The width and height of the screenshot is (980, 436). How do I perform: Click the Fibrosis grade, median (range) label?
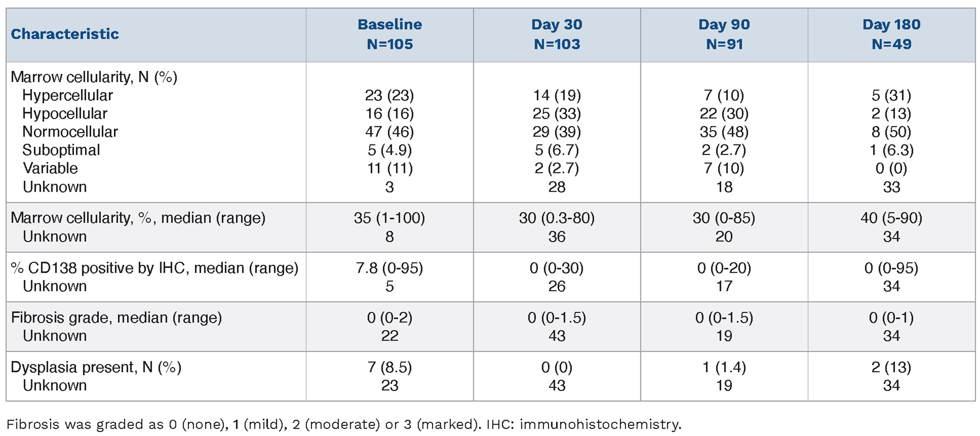point(116,318)
